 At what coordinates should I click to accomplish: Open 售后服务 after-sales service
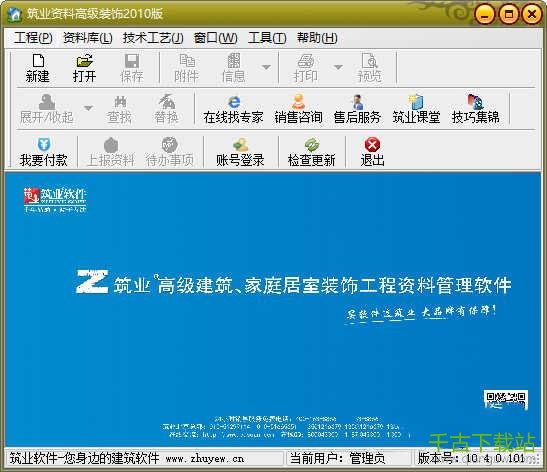(357, 109)
